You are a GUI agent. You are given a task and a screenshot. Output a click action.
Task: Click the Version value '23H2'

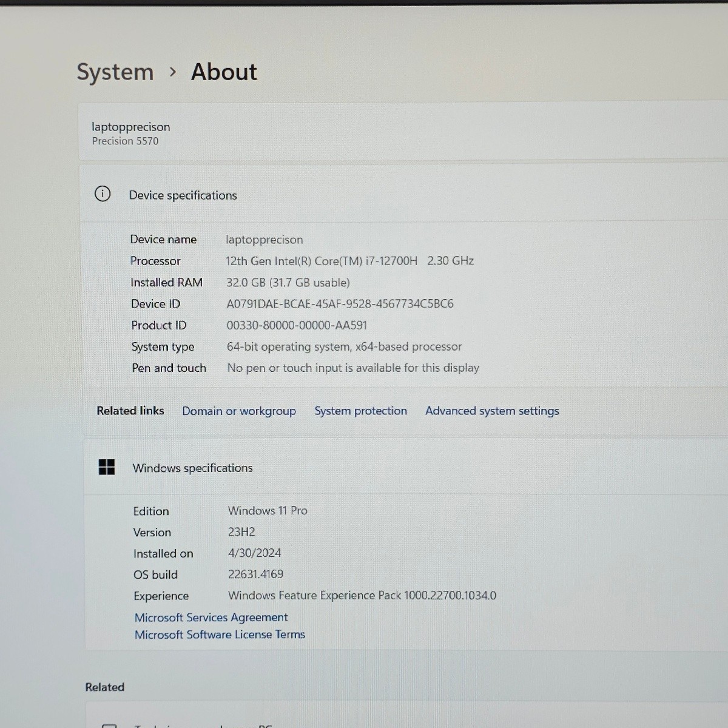coord(241,532)
